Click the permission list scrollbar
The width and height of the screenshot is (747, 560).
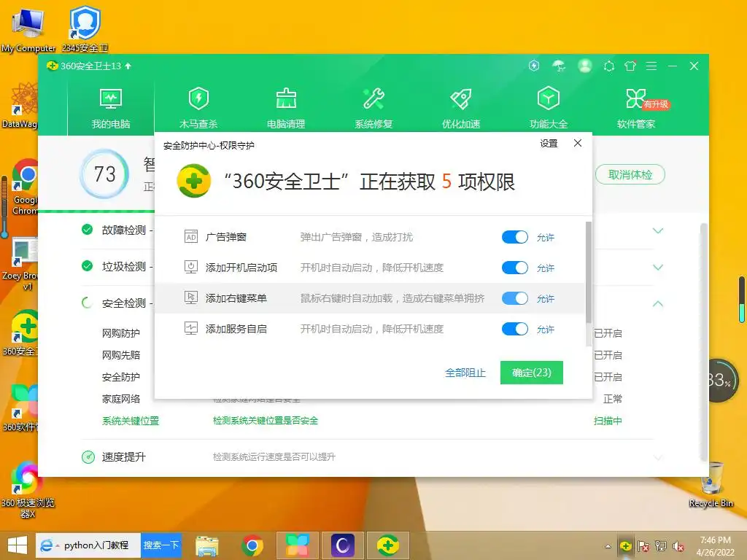[589, 272]
